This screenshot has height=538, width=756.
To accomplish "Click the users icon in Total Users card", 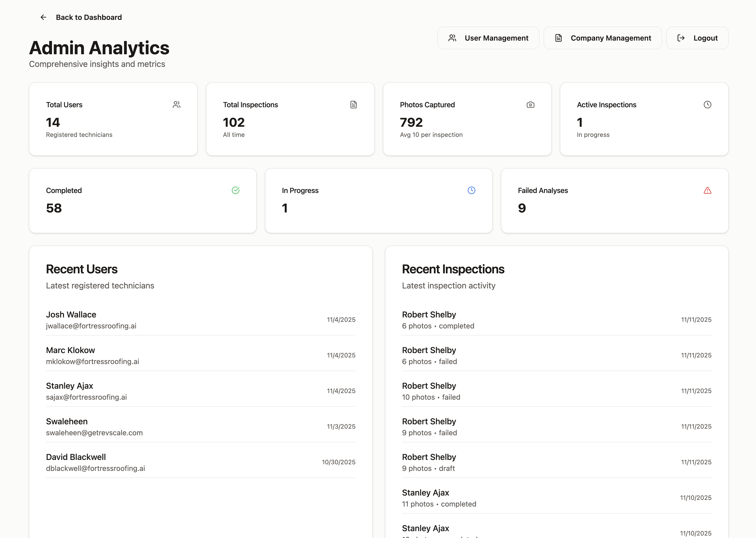I will pos(177,105).
